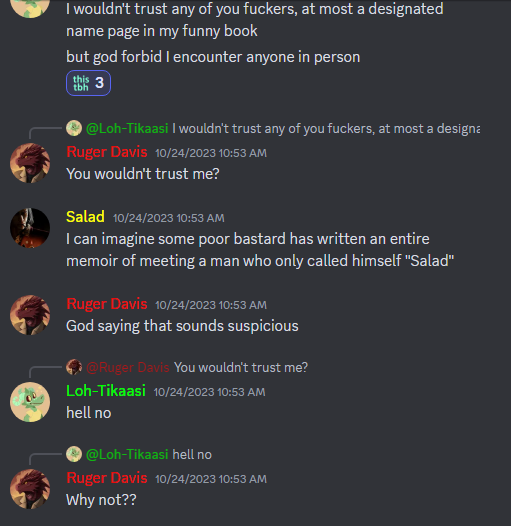
Task: Click Ruger Davis username above 'Why not??'
Action: pyautogui.click(x=107, y=478)
